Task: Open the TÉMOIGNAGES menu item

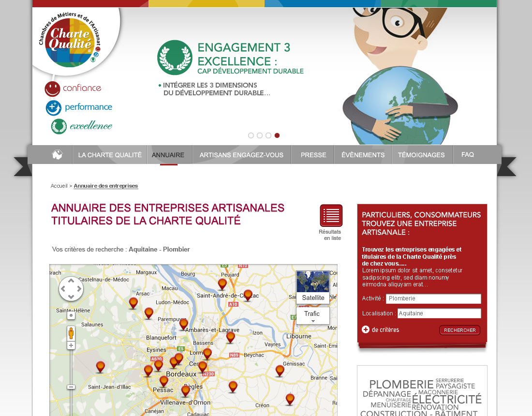Action: click(421, 155)
